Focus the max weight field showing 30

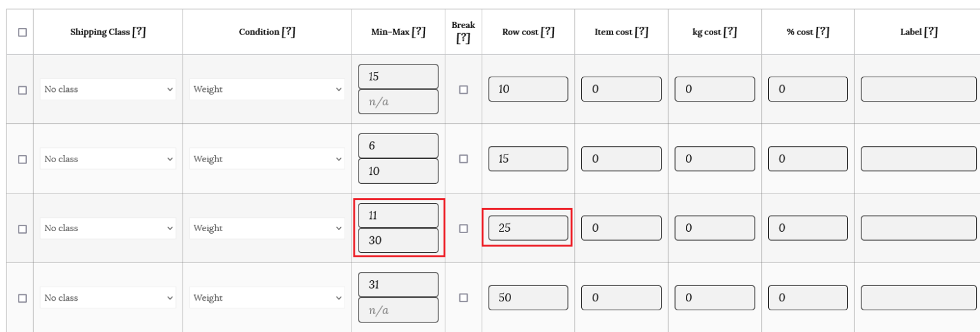coord(398,241)
